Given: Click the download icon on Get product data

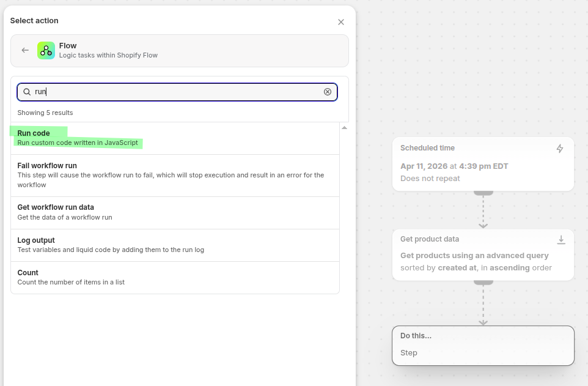Looking at the screenshot, I should pos(560,240).
